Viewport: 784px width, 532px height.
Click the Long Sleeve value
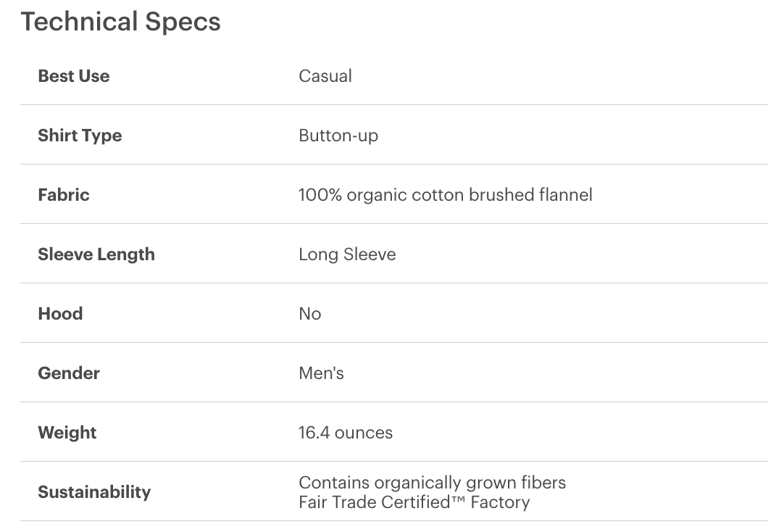click(x=348, y=254)
